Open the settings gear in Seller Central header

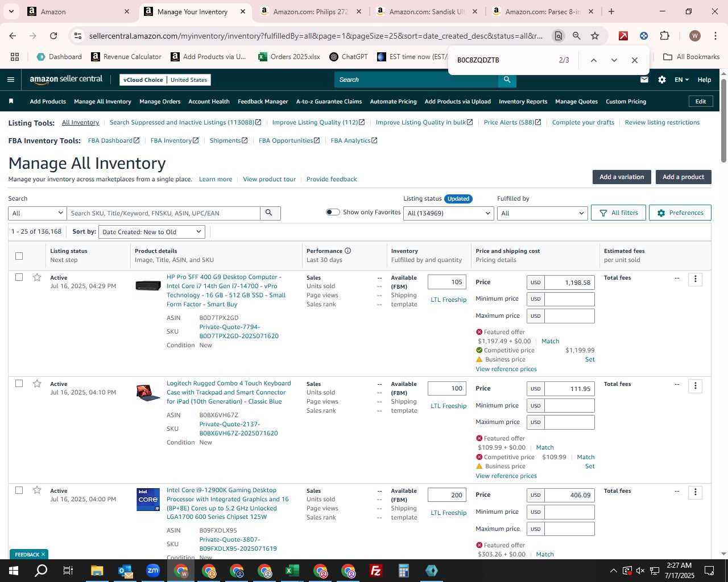662,80
